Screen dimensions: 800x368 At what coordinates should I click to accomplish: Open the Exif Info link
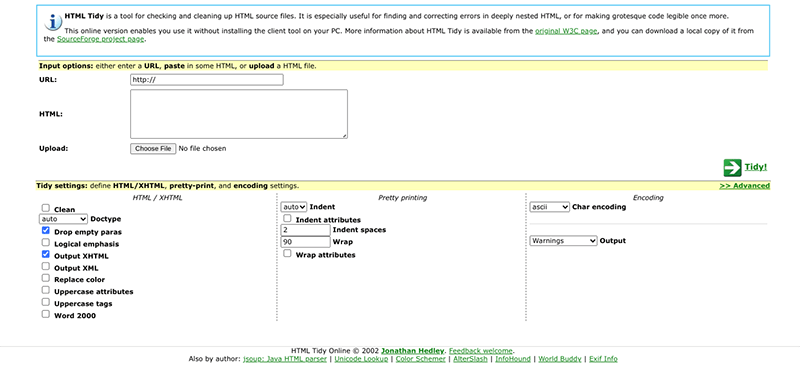pos(603,359)
